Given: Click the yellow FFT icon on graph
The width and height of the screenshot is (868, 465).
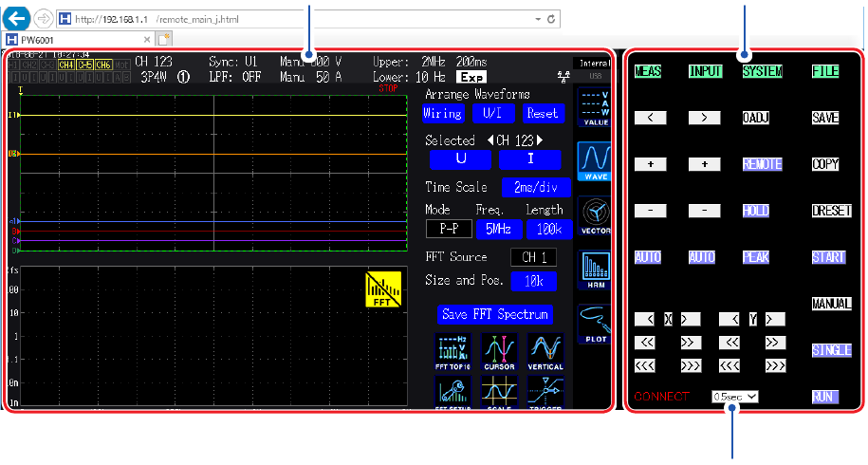Looking at the screenshot, I should pyautogui.click(x=383, y=289).
